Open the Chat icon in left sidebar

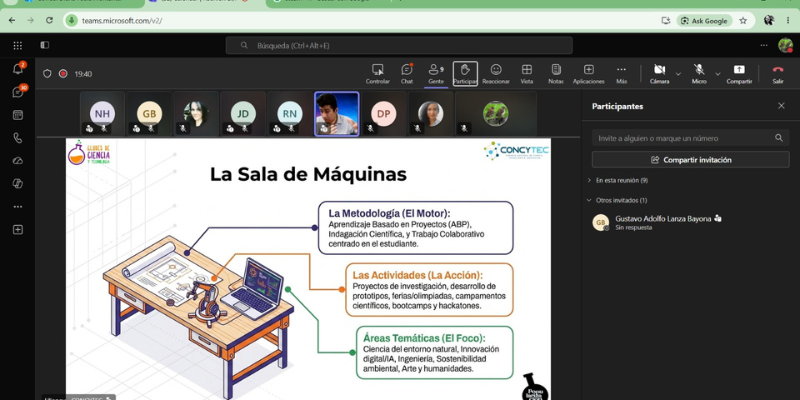click(x=18, y=92)
